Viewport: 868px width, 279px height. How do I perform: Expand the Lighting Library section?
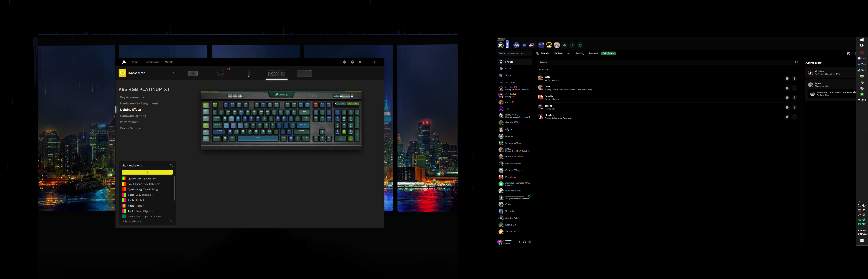click(170, 222)
